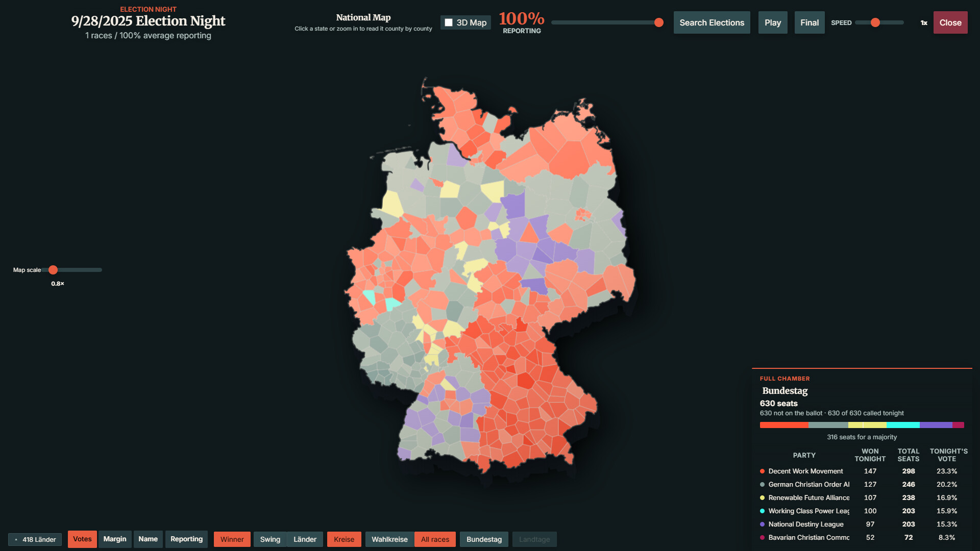Select the Renewable Future Alliance row

[862, 498]
